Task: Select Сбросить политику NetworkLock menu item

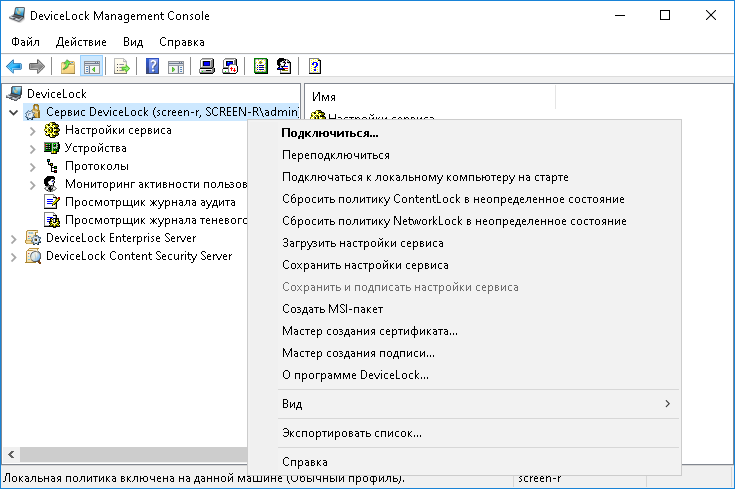Action: point(464,221)
